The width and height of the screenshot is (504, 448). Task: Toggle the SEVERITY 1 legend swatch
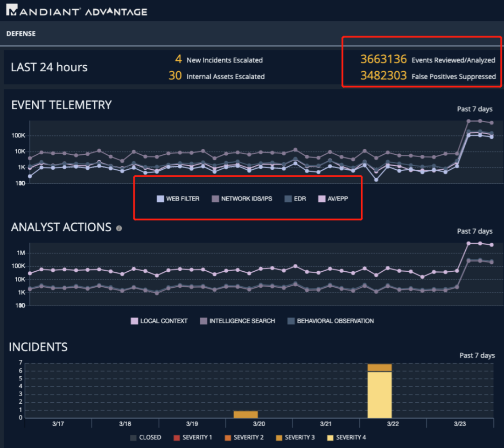click(x=176, y=438)
